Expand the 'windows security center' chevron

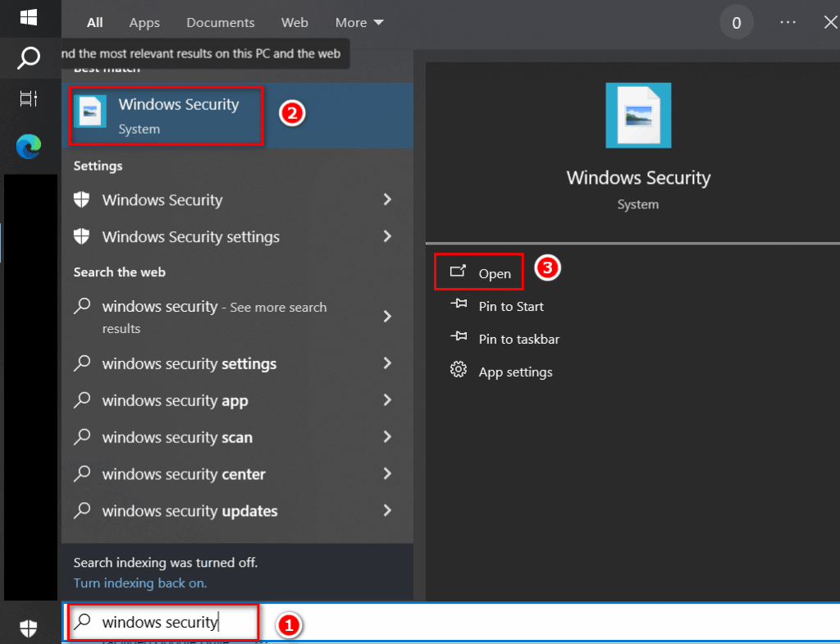coord(387,473)
